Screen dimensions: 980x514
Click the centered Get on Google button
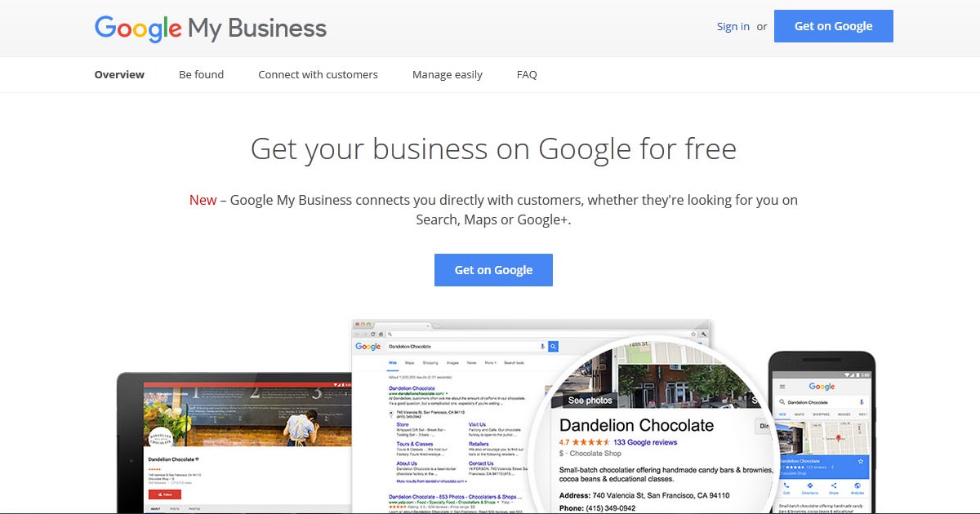(x=493, y=270)
